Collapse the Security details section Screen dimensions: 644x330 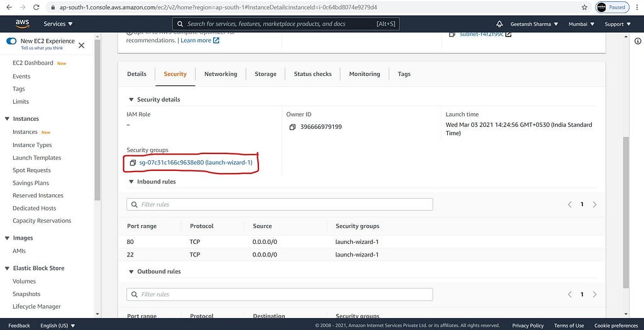[x=131, y=100]
